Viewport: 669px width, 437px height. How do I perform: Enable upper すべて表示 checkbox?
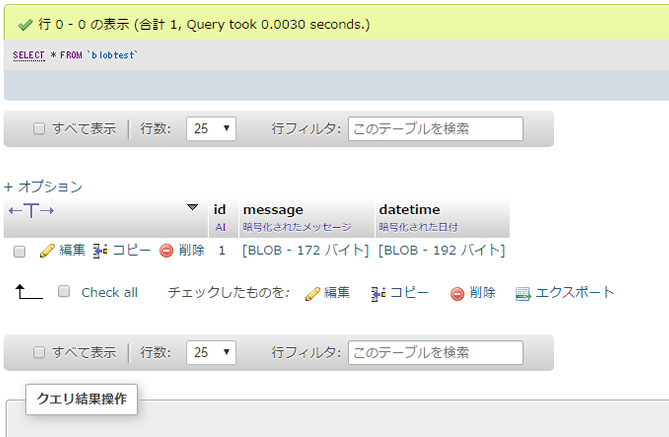pos(39,128)
